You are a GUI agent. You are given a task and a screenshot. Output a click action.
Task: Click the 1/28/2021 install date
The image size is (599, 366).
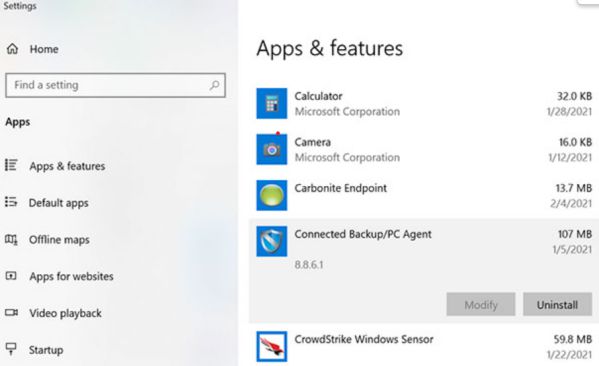[569, 112]
